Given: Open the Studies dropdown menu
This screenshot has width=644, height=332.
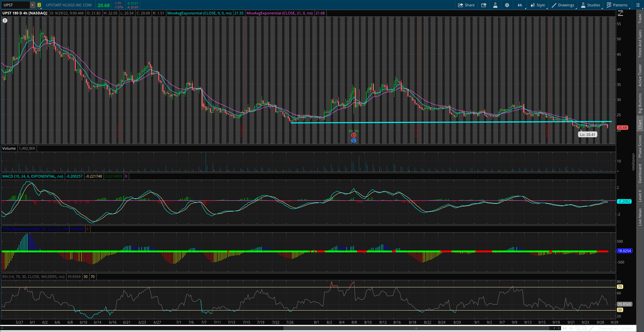Looking at the screenshot, I should pos(590,5).
